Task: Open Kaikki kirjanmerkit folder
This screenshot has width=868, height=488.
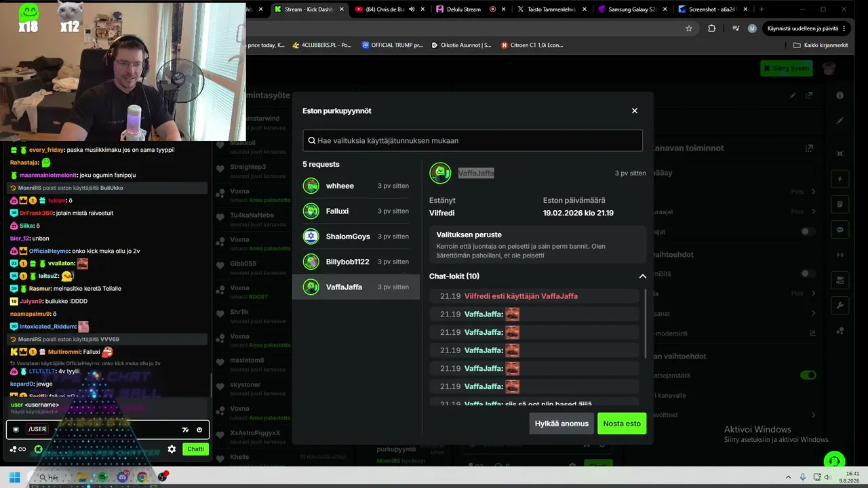Action: click(821, 45)
